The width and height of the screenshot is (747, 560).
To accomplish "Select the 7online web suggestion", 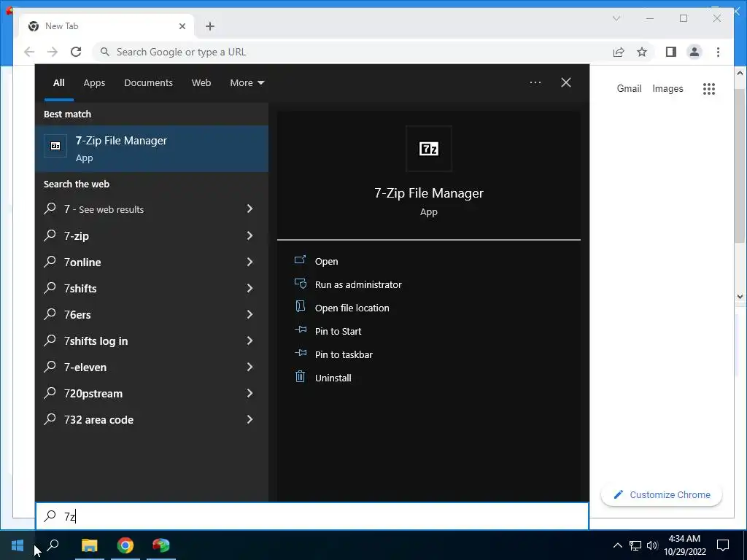I will coord(152,262).
